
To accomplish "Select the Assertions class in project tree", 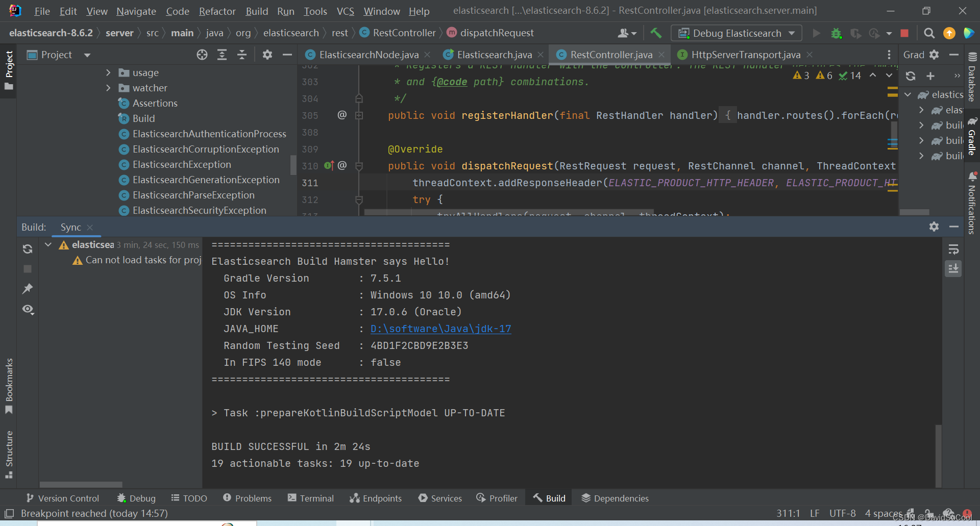I will (x=155, y=103).
